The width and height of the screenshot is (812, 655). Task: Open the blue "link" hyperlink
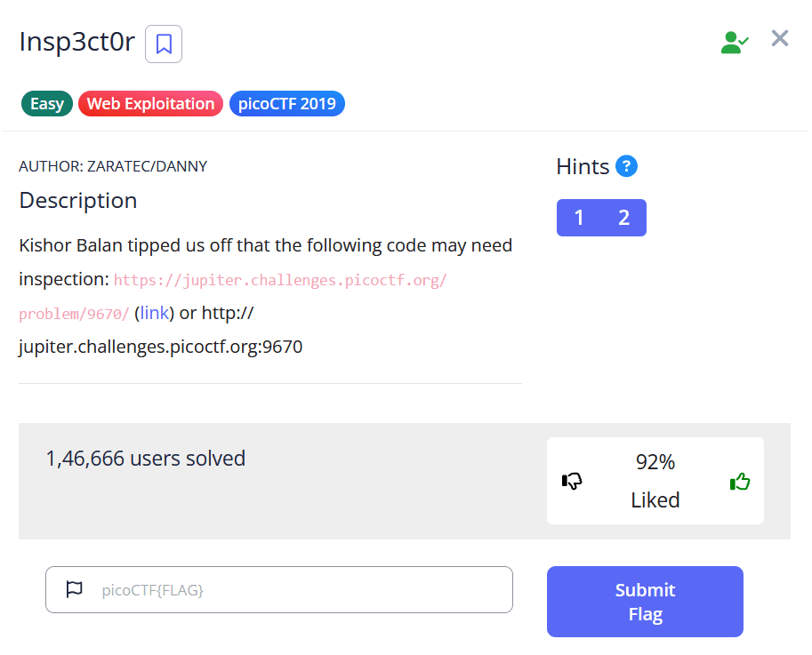[x=154, y=313]
